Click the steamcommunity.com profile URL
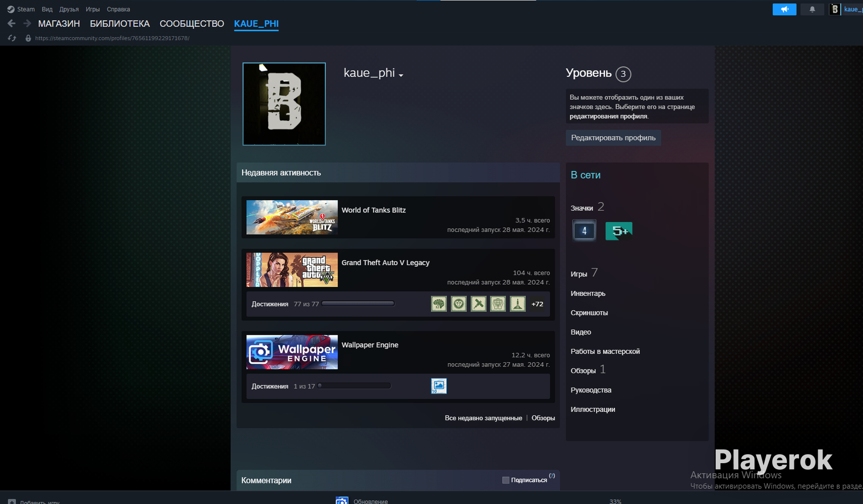The image size is (863, 504). (x=112, y=38)
